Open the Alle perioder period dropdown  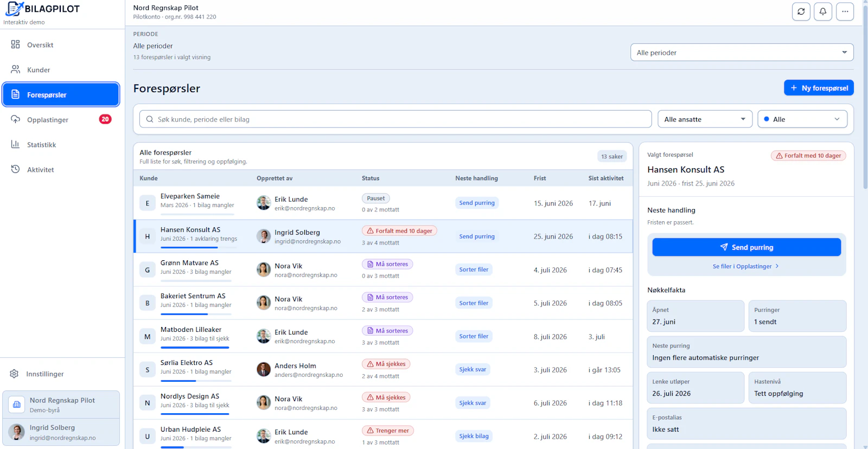(x=742, y=53)
